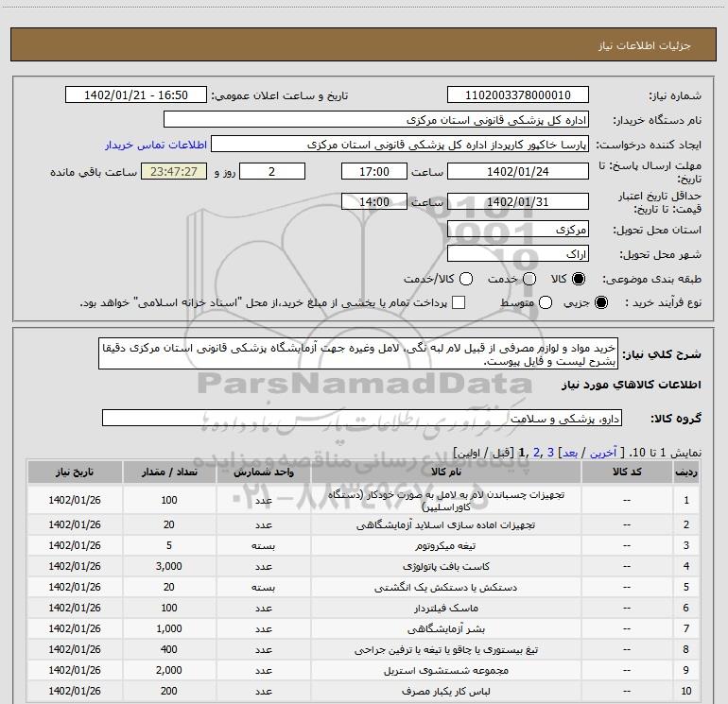728x704 pixels.
Task: Select the متوسط purchase type radio
Action: pos(546,302)
